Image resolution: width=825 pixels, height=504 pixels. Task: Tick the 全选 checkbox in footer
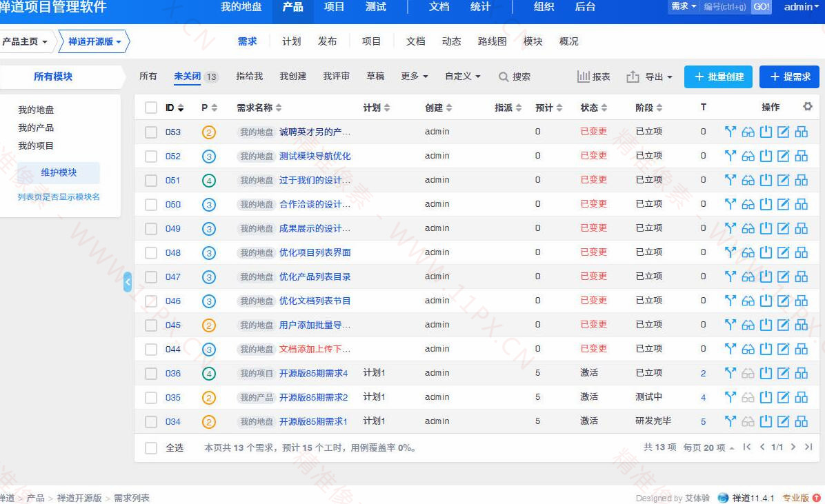click(151, 448)
